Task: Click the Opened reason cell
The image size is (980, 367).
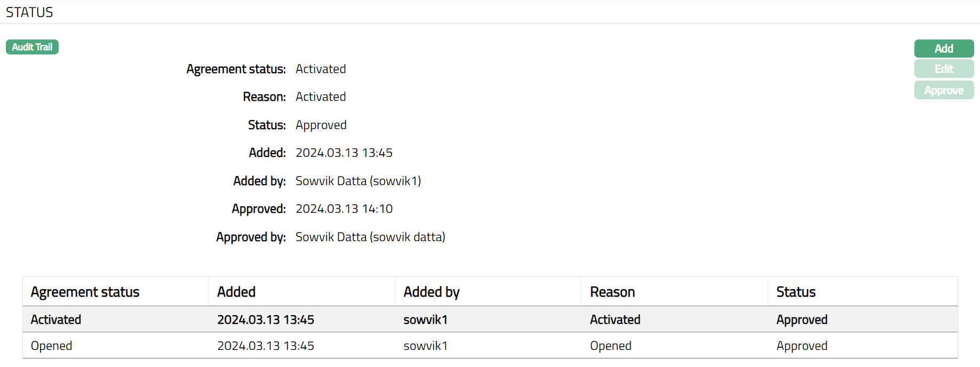Action: pos(610,346)
